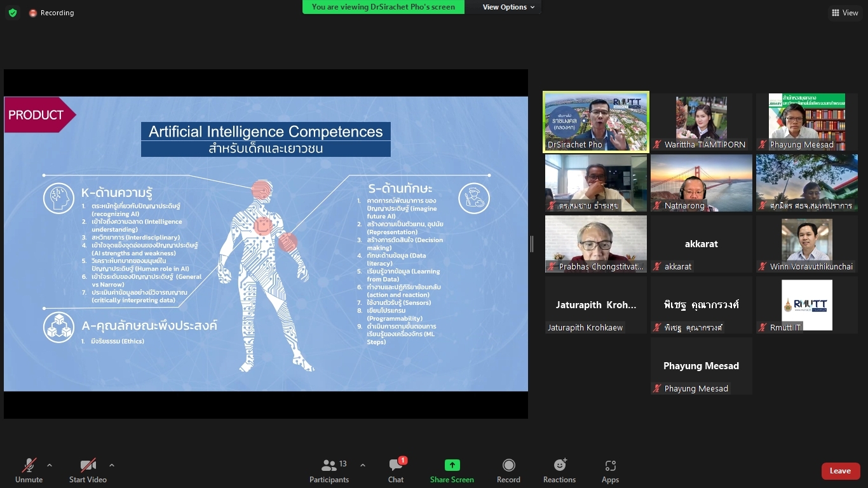Open the Participants panel
Image resolution: width=868 pixels, height=488 pixels.
pos(329,471)
